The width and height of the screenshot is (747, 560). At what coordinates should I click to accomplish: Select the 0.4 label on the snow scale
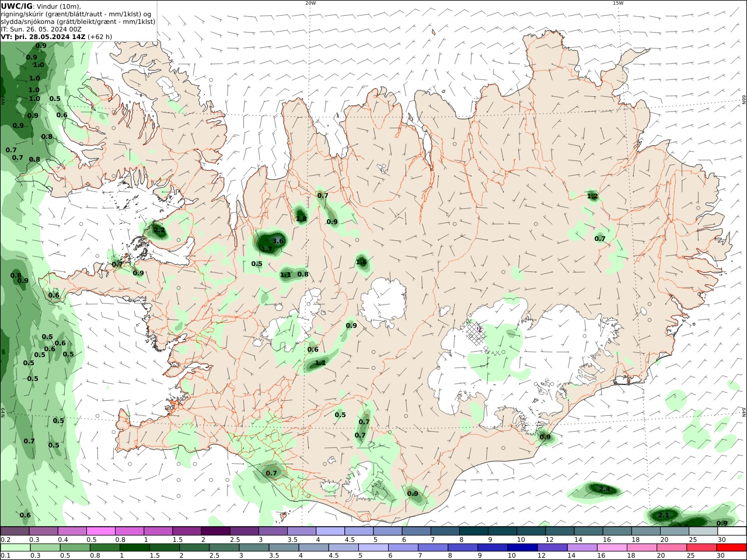point(63,540)
